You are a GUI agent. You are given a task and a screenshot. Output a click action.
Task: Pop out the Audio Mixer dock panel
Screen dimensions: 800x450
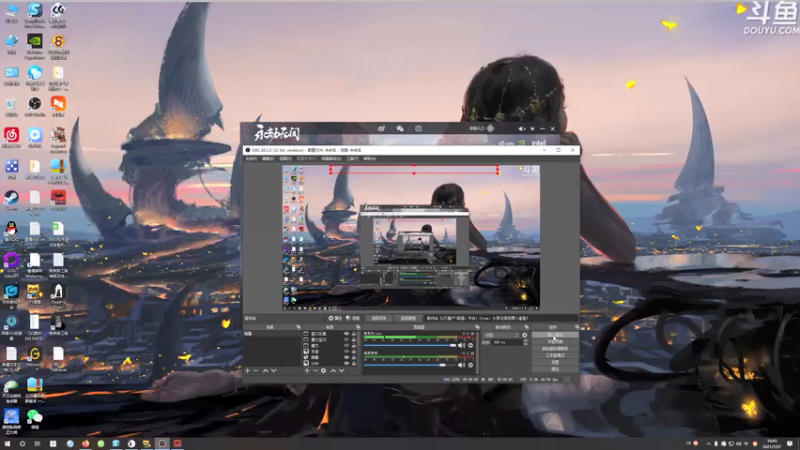(477, 327)
